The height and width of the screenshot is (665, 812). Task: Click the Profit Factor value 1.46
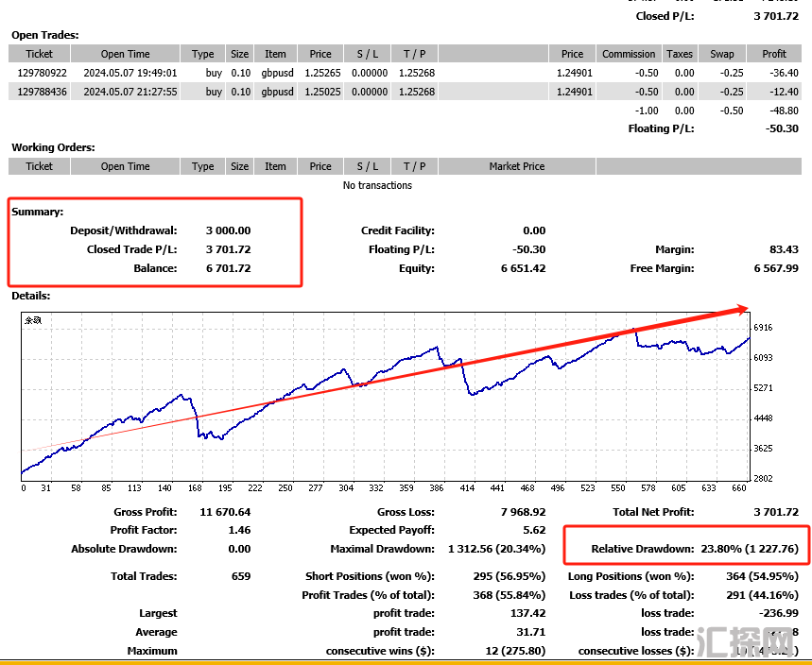[x=238, y=530]
